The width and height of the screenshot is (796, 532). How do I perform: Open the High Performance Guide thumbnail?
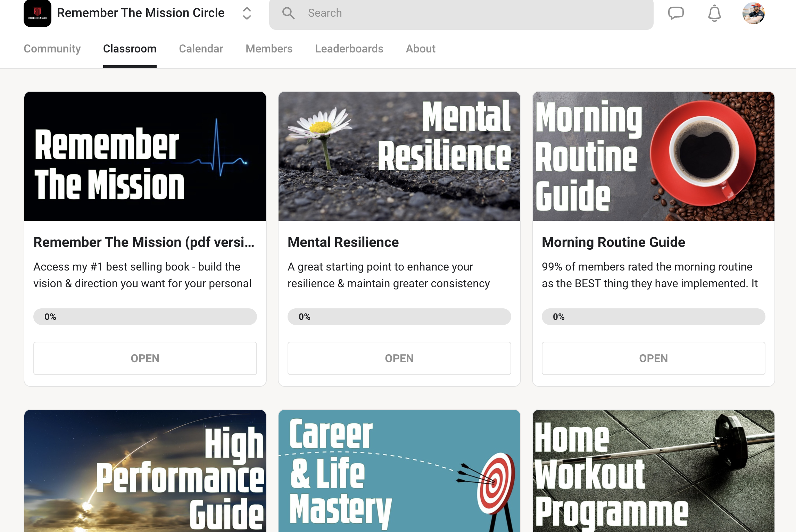[145, 471]
